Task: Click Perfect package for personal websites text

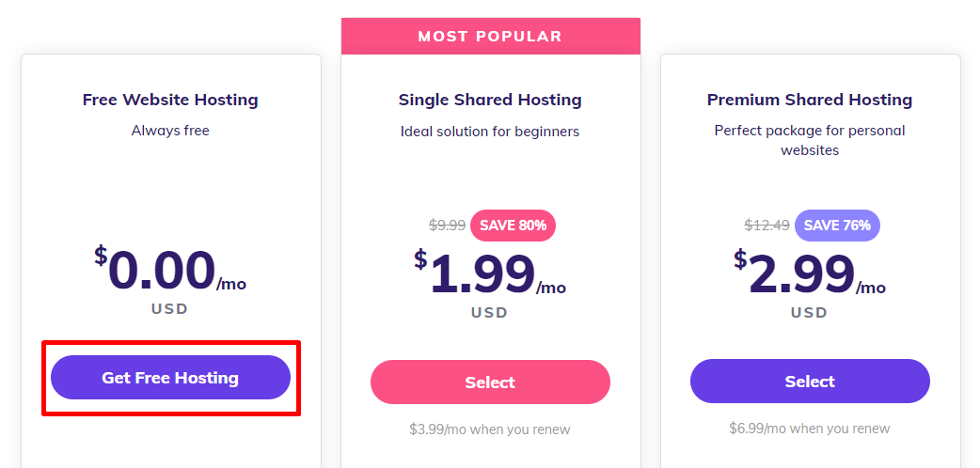Action: tap(810, 141)
